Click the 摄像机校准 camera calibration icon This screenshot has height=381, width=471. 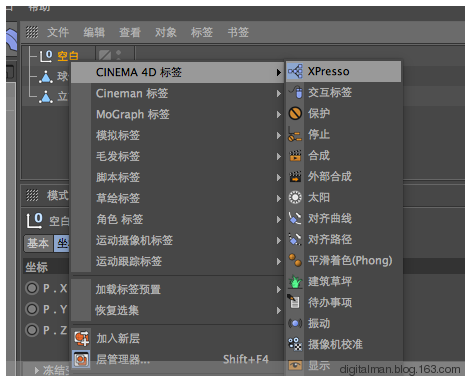295,344
